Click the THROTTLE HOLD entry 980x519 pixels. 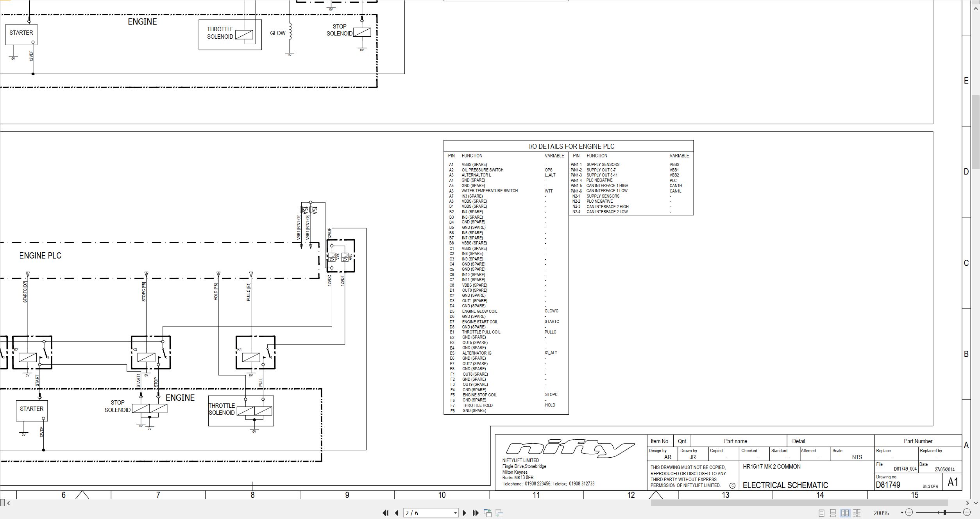pyautogui.click(x=477, y=405)
